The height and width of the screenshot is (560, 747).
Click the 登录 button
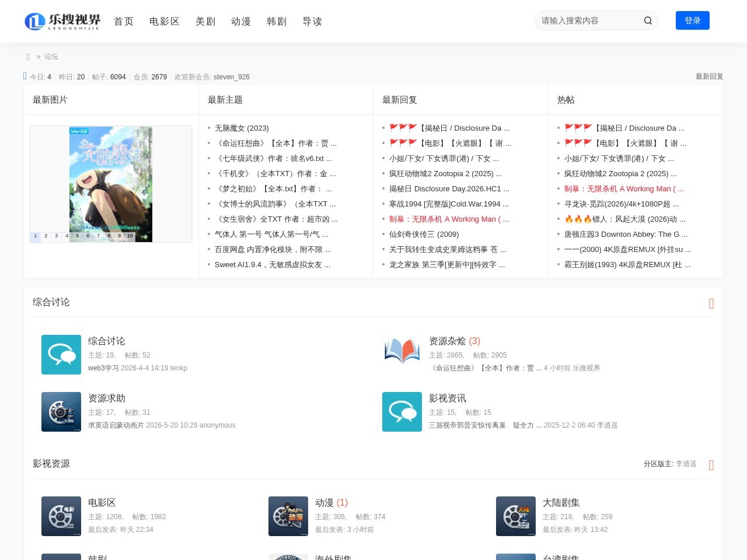click(693, 20)
